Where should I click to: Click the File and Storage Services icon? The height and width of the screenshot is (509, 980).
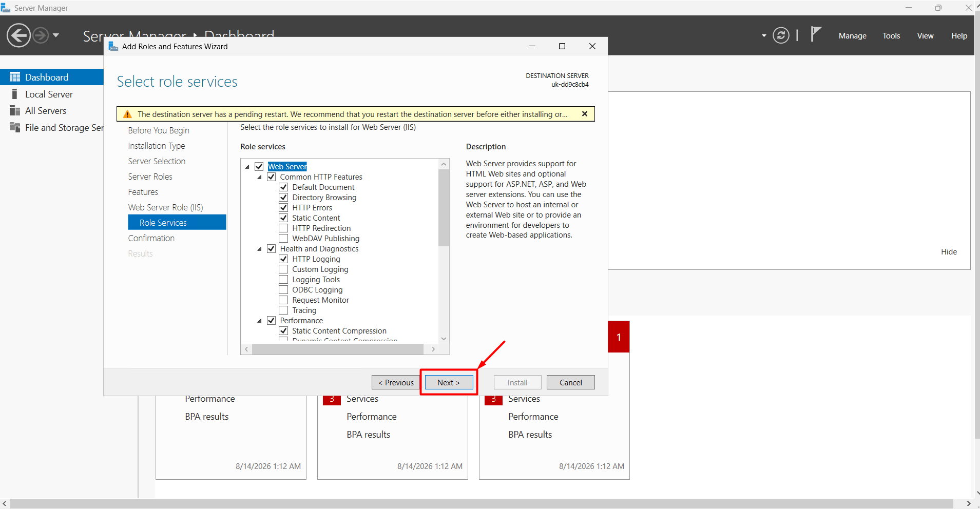[x=15, y=127]
